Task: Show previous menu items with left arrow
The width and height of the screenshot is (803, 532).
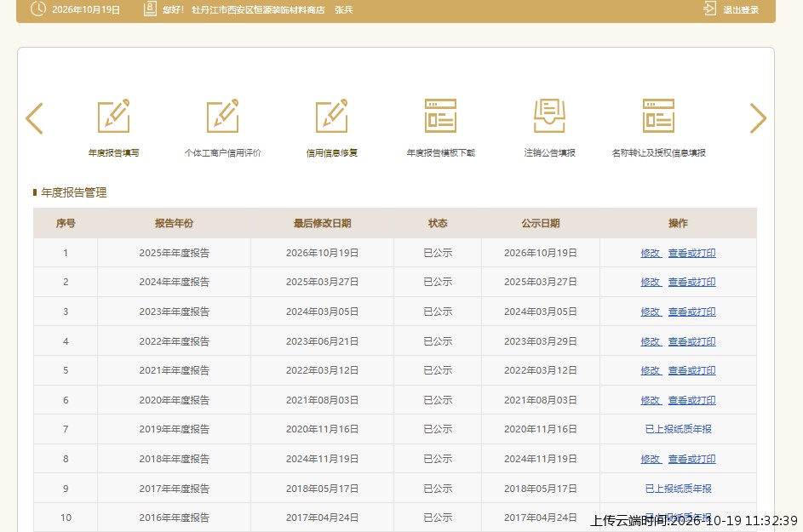Action: (x=34, y=118)
